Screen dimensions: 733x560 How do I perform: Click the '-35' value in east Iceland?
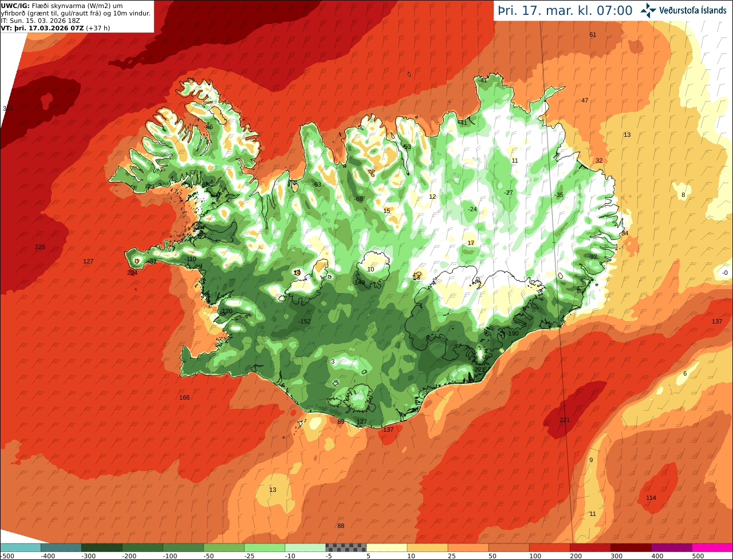[559, 195]
